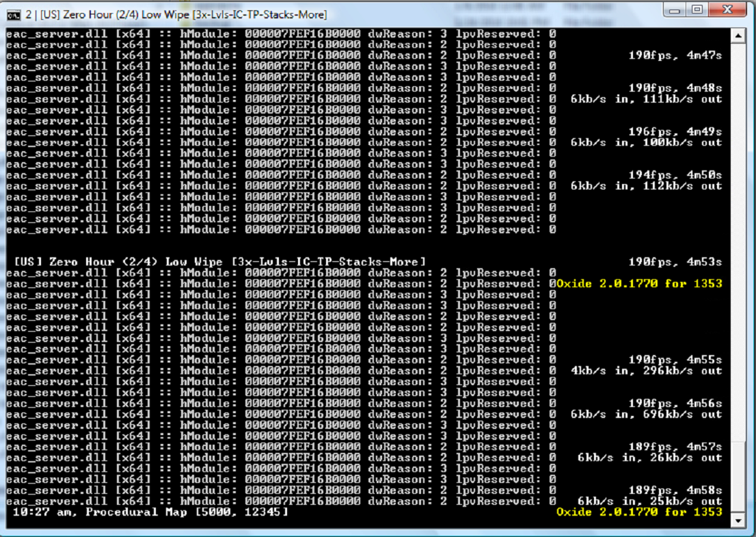
Task: Click the window title bar text
Action: (176, 15)
